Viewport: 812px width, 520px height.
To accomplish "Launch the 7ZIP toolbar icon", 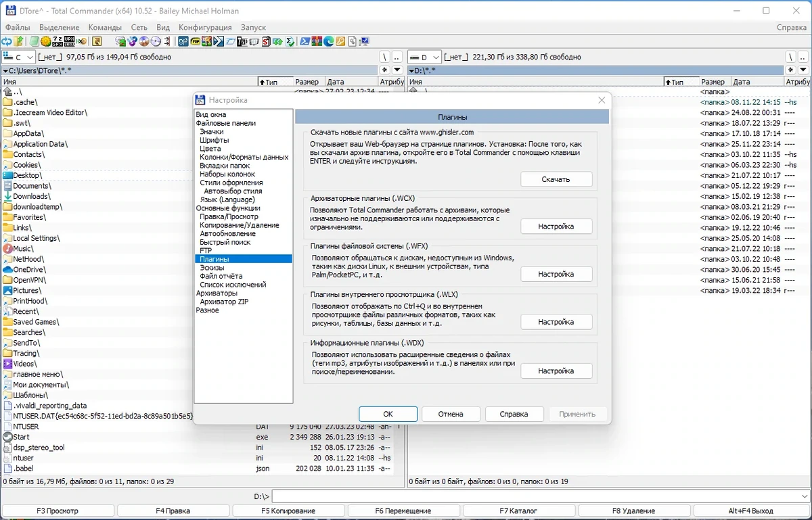I will tap(242, 41).
